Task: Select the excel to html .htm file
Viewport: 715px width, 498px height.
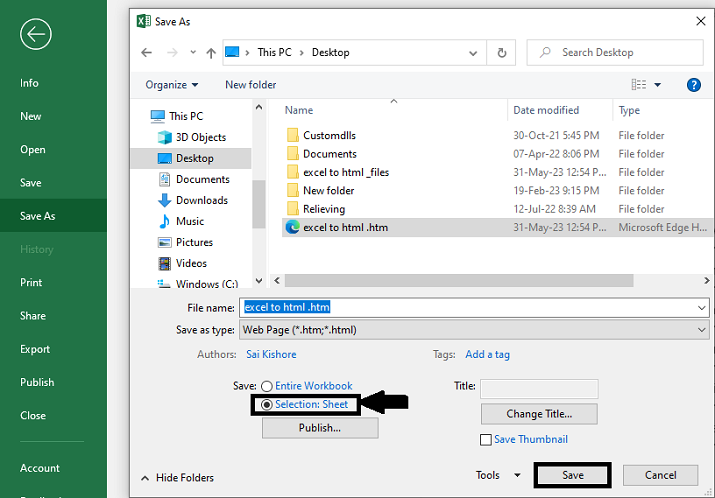Action: pyautogui.click(x=497, y=228)
